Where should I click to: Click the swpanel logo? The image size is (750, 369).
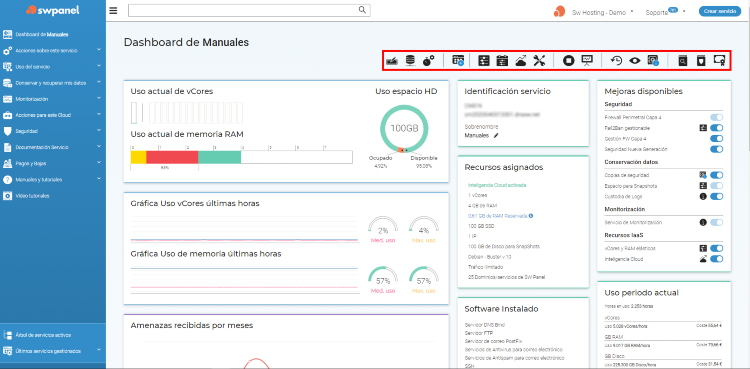tap(53, 10)
